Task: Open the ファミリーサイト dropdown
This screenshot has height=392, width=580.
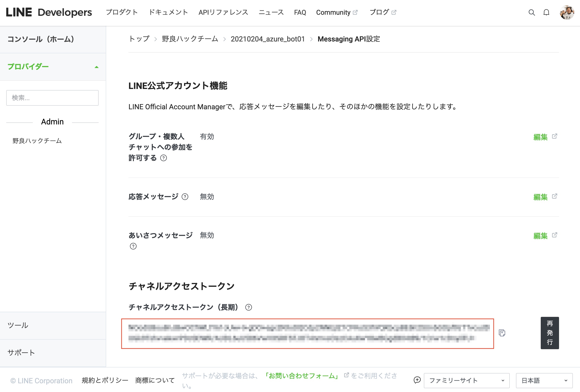Action: (x=466, y=380)
